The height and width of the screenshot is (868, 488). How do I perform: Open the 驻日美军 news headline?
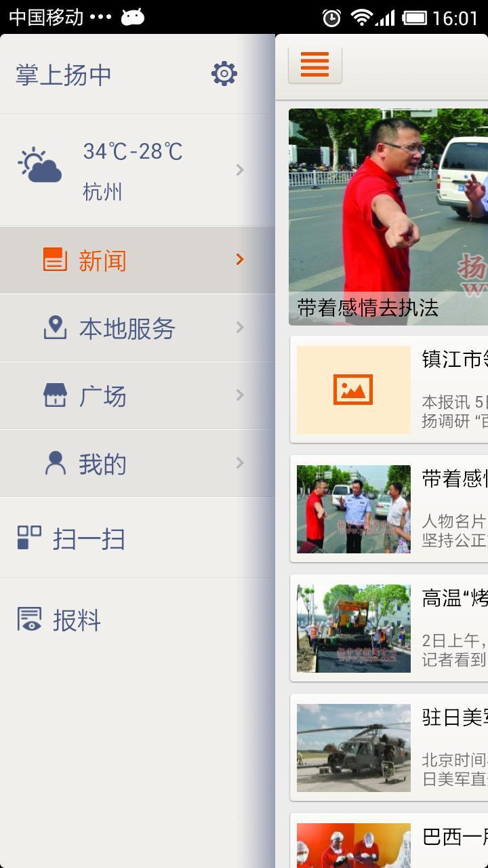pos(455,717)
